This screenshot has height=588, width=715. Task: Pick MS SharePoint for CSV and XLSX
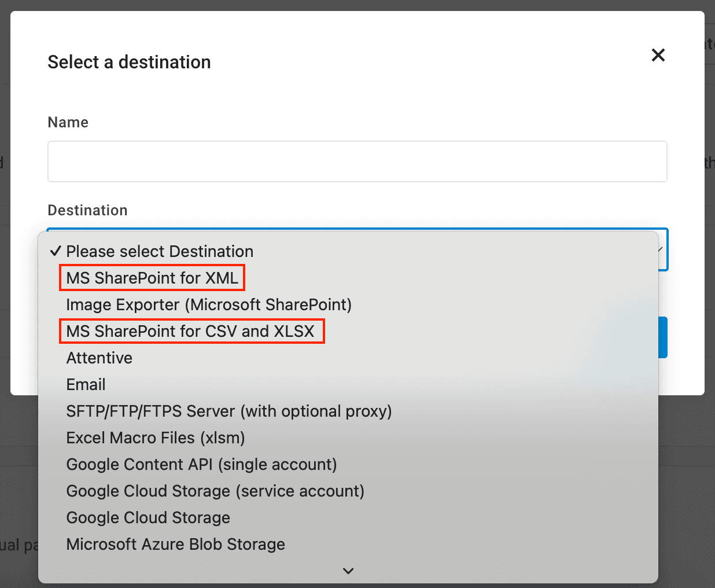[x=190, y=331]
